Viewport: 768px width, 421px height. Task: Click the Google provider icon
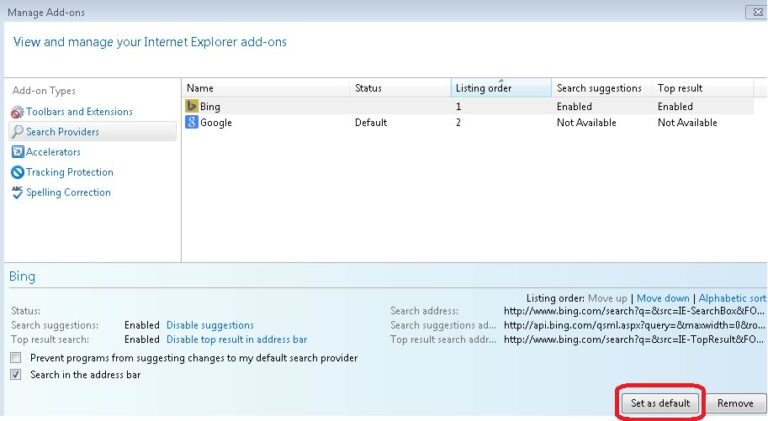pos(192,123)
